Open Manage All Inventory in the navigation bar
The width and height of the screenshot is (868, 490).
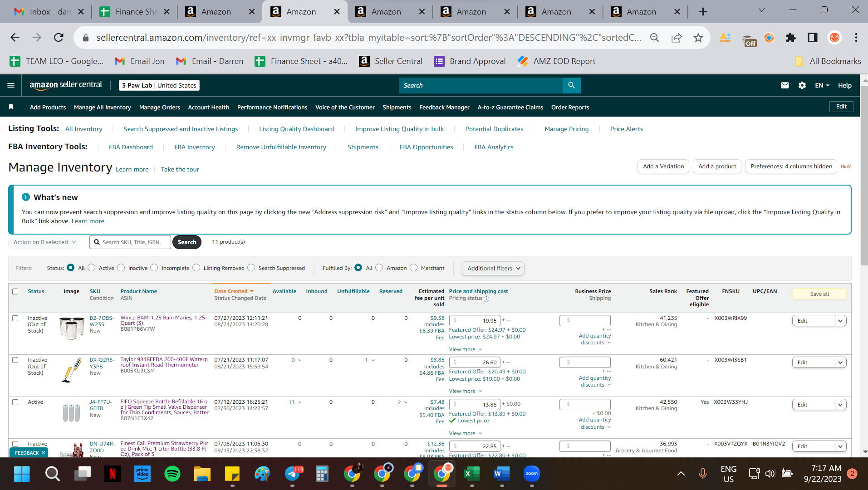(103, 107)
